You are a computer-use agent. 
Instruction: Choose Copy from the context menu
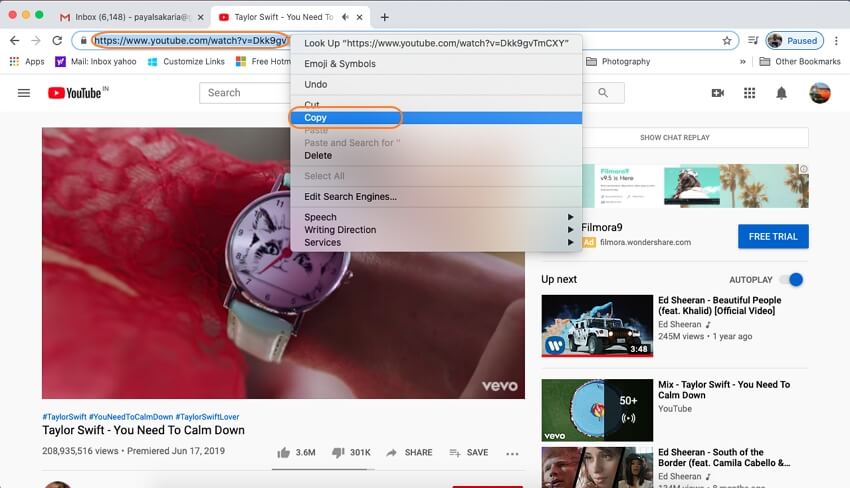click(436, 118)
